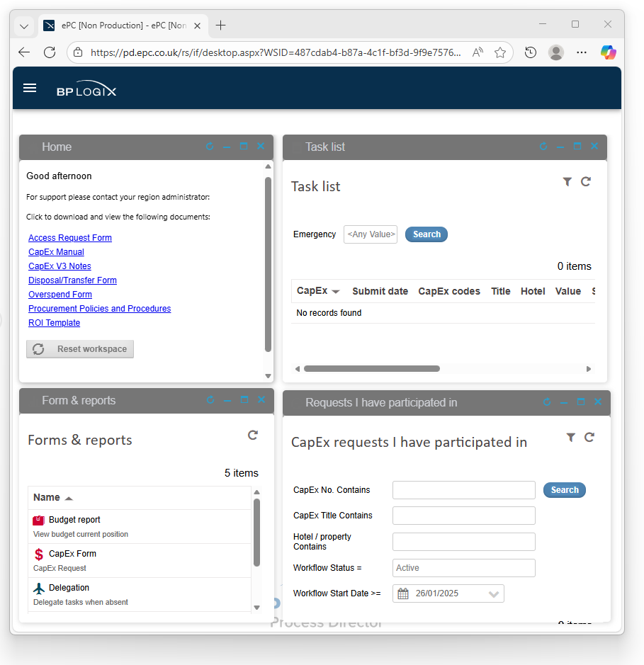644x665 pixels.
Task: Refresh the Home panel via header icon
Action: pos(210,147)
